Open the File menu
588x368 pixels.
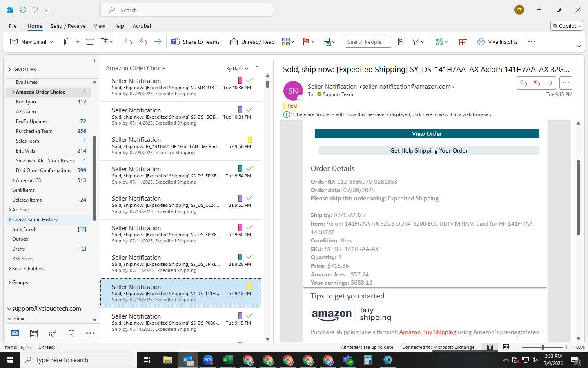pyautogui.click(x=13, y=26)
